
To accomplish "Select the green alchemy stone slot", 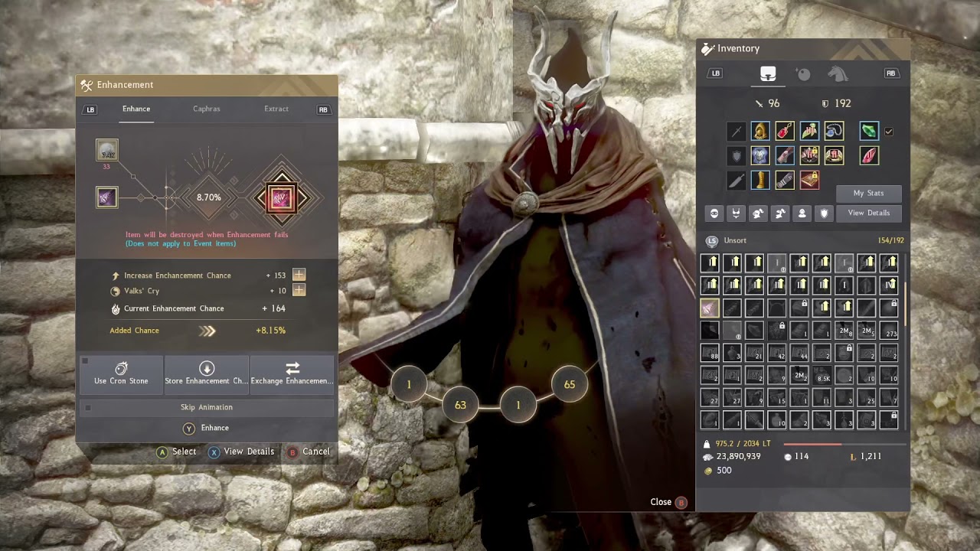I will (868, 132).
